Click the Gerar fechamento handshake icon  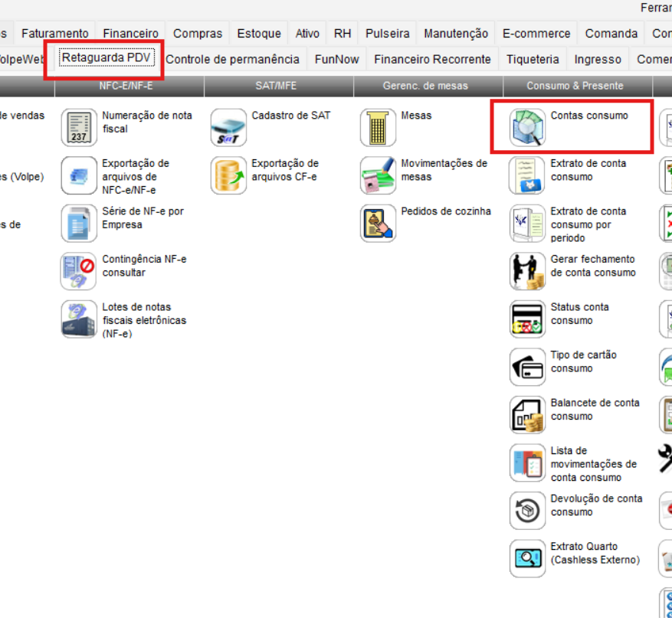(528, 271)
